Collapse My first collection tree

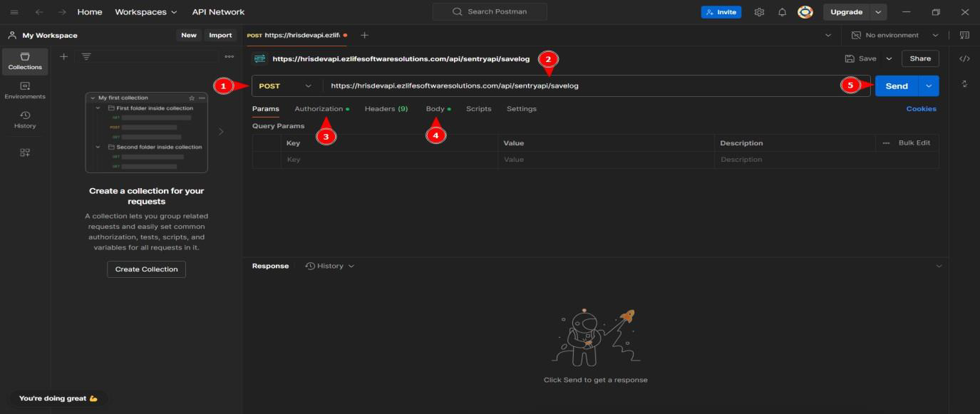point(93,98)
